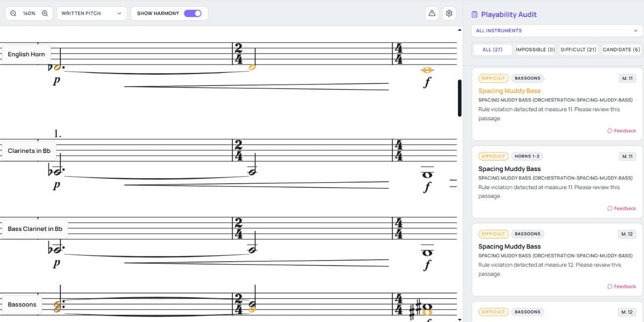The height and width of the screenshot is (322, 644).
Task: Click the score scroll down arrow
Action: coord(459,319)
